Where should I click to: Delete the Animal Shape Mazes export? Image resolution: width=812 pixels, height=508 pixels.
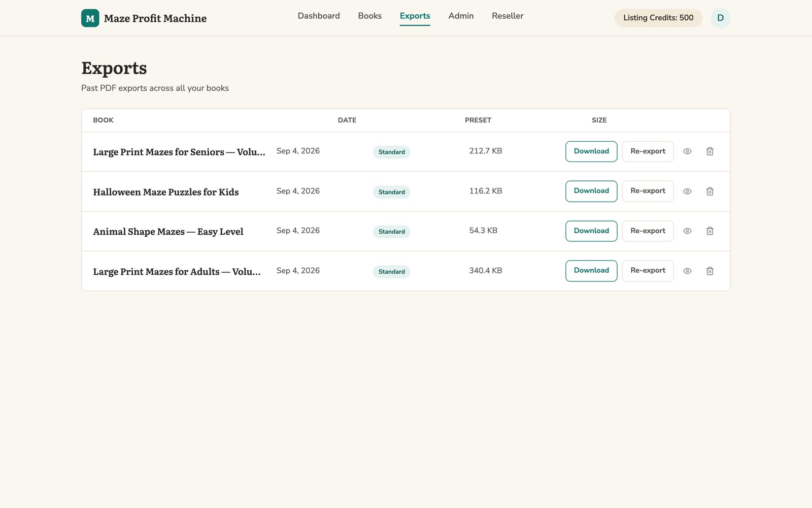710,231
